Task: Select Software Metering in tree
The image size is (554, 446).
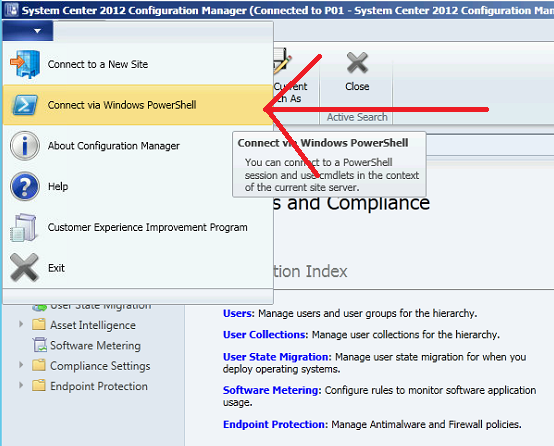Action: pyautogui.click(x=95, y=346)
